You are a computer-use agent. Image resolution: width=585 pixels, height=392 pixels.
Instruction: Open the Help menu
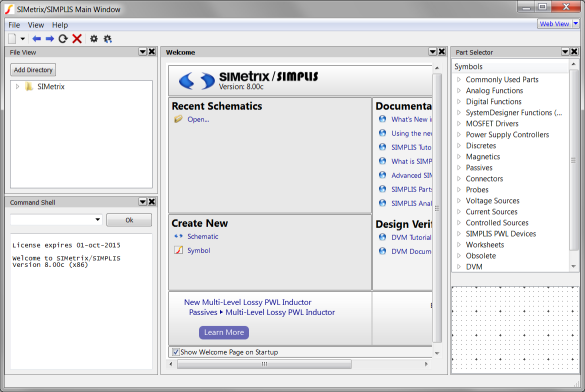pos(60,25)
